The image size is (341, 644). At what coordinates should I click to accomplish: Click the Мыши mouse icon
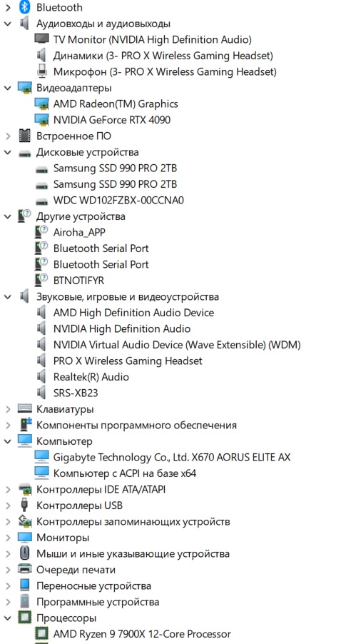click(x=25, y=553)
